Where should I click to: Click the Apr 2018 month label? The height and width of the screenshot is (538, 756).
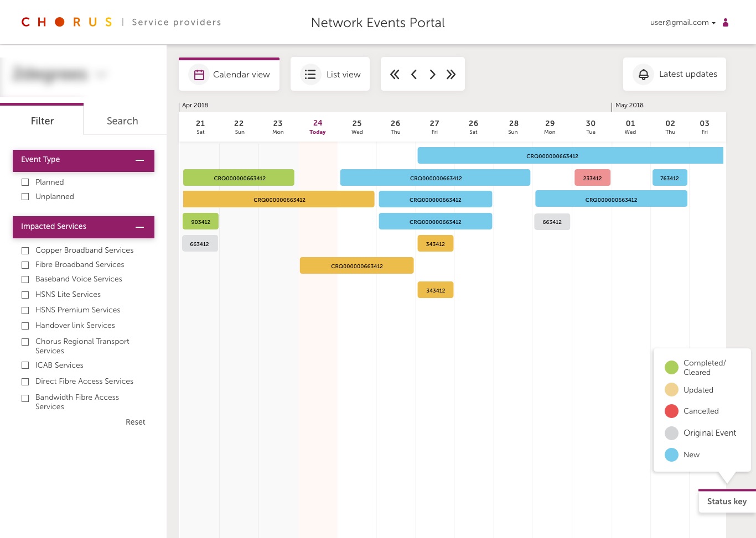pos(195,105)
